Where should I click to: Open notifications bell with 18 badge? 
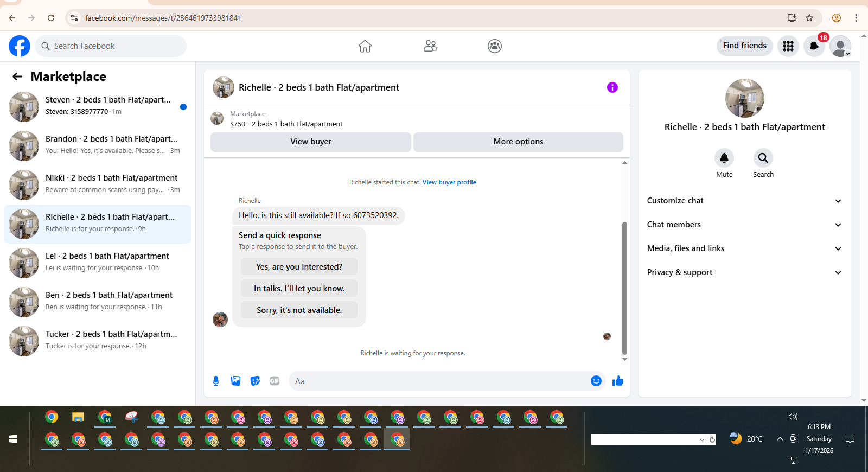click(x=814, y=46)
